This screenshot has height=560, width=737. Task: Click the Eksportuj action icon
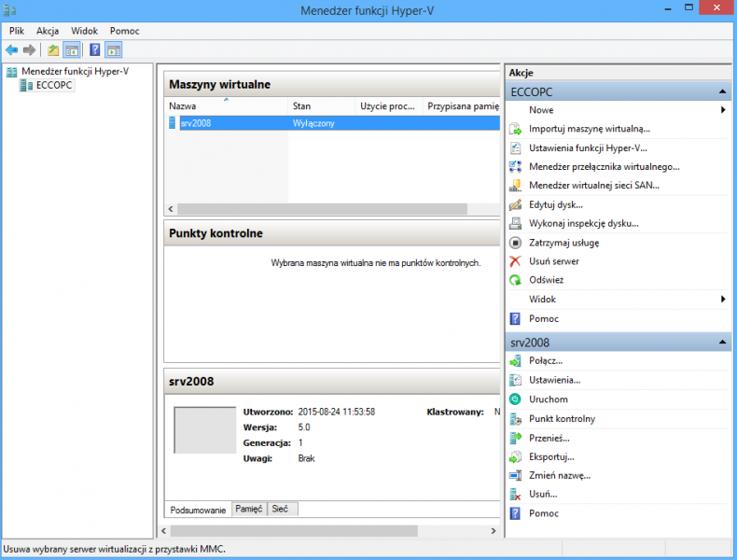(515, 456)
